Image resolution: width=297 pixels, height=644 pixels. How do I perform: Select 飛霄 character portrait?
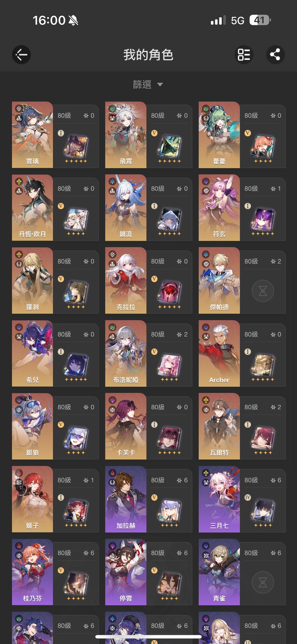126,135
